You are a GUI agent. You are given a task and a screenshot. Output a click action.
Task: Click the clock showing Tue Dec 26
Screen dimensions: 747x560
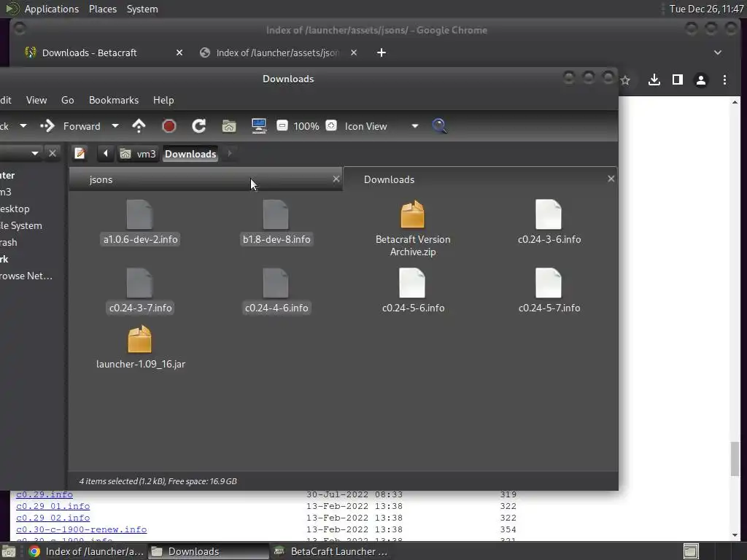click(706, 9)
